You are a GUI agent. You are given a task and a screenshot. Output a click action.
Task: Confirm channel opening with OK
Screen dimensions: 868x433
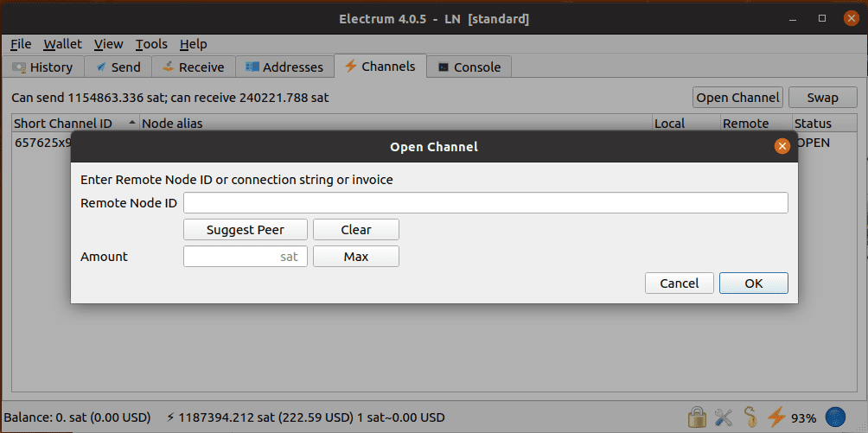point(753,283)
